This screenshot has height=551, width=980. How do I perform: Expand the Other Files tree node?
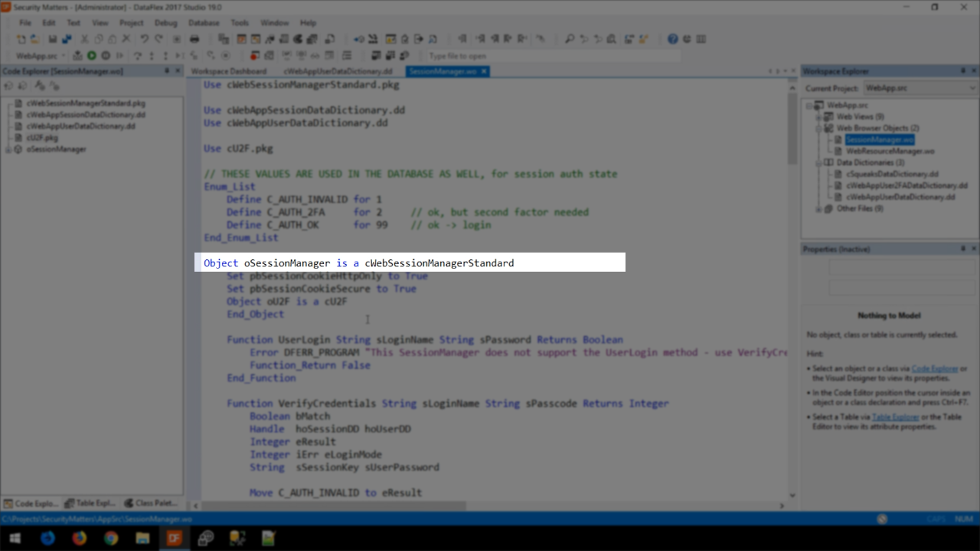[x=818, y=209]
